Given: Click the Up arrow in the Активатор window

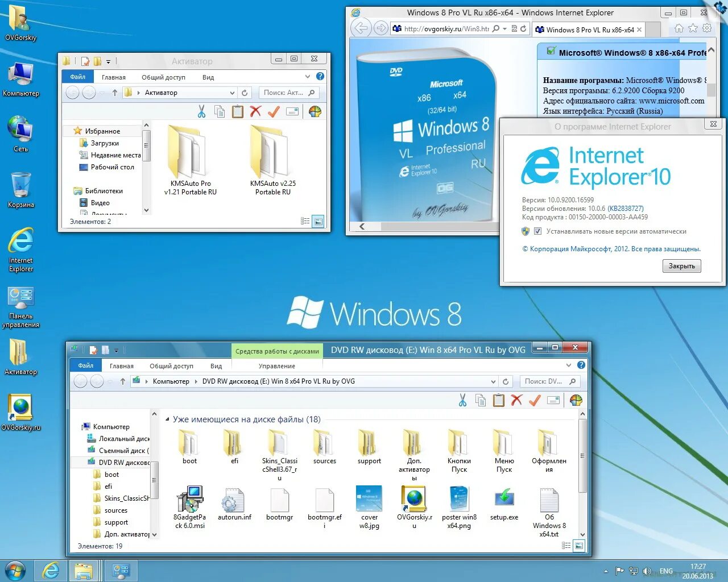Looking at the screenshot, I should [115, 93].
